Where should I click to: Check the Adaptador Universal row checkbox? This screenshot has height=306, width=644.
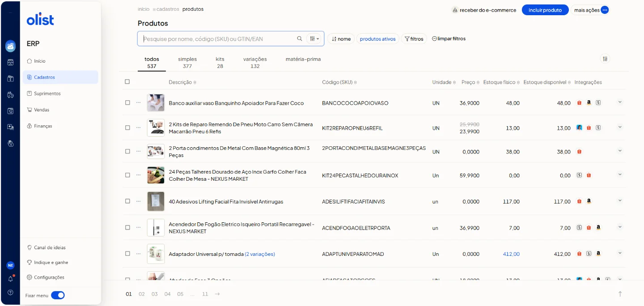tap(127, 254)
